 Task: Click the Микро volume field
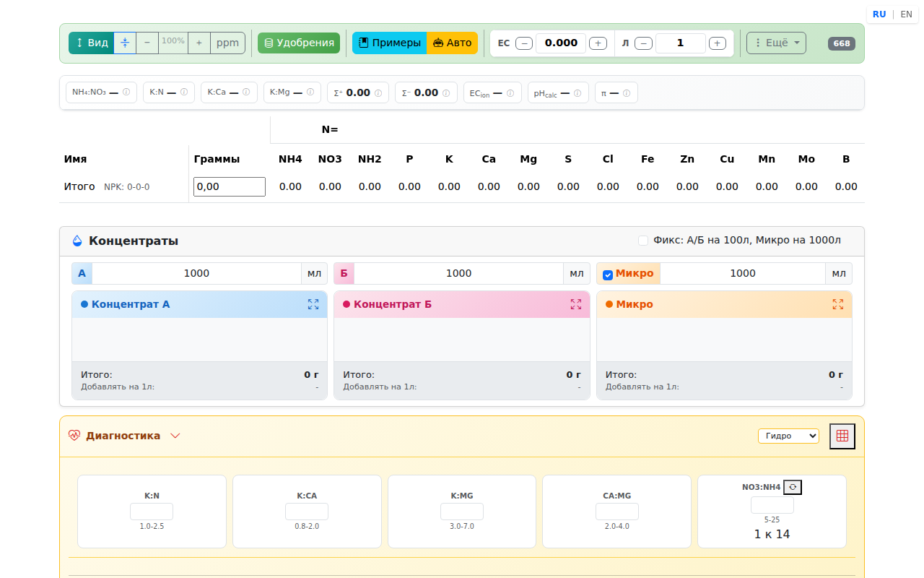coord(743,273)
